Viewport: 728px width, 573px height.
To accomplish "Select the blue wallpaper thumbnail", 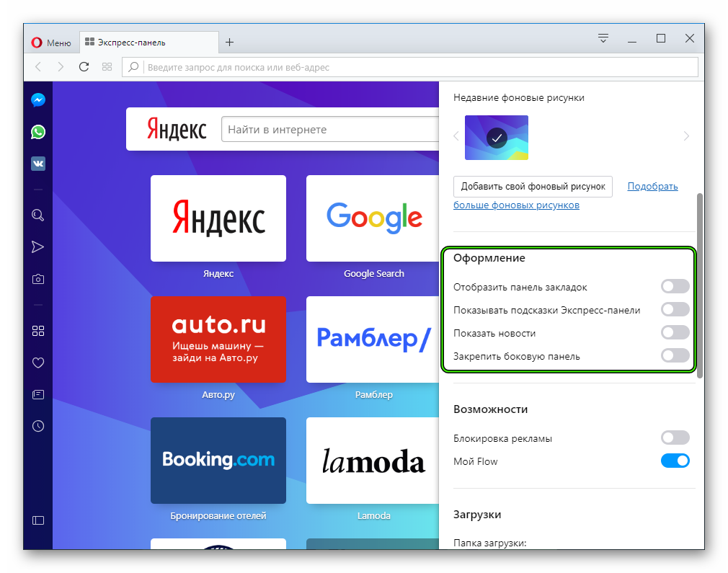I will 497,138.
